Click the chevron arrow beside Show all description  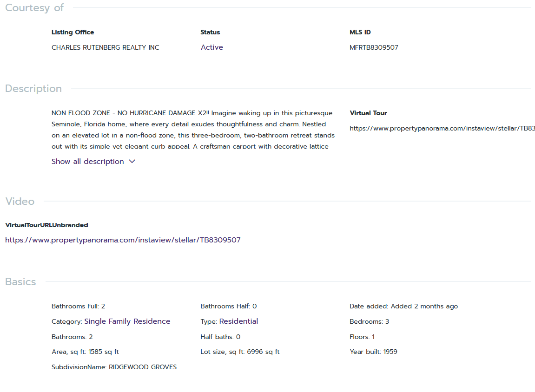(x=132, y=162)
